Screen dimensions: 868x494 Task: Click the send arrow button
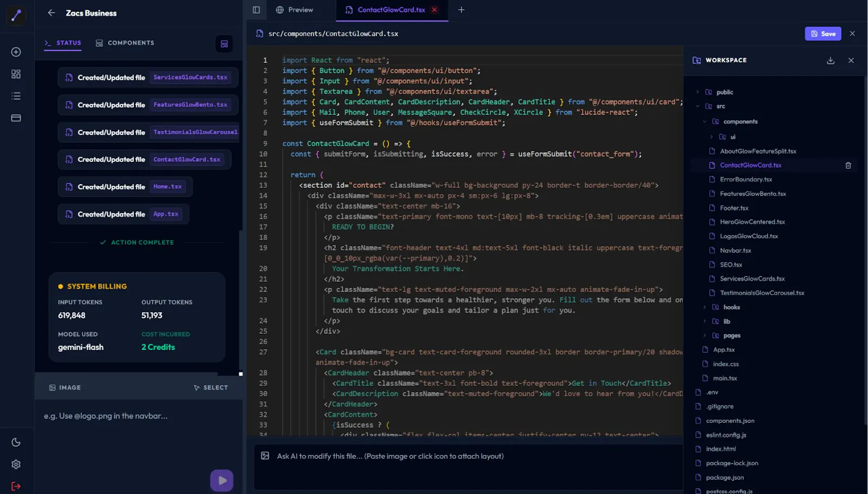222,480
